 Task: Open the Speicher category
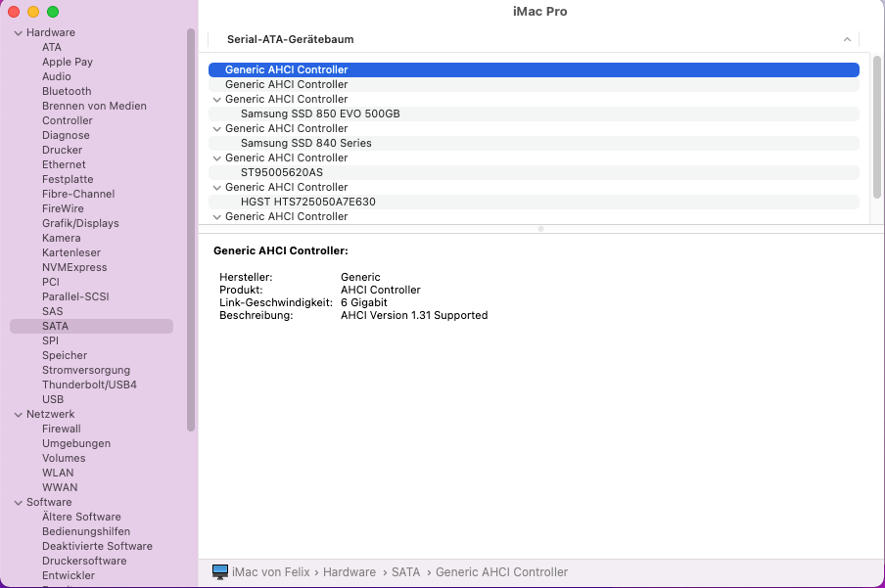(65, 355)
